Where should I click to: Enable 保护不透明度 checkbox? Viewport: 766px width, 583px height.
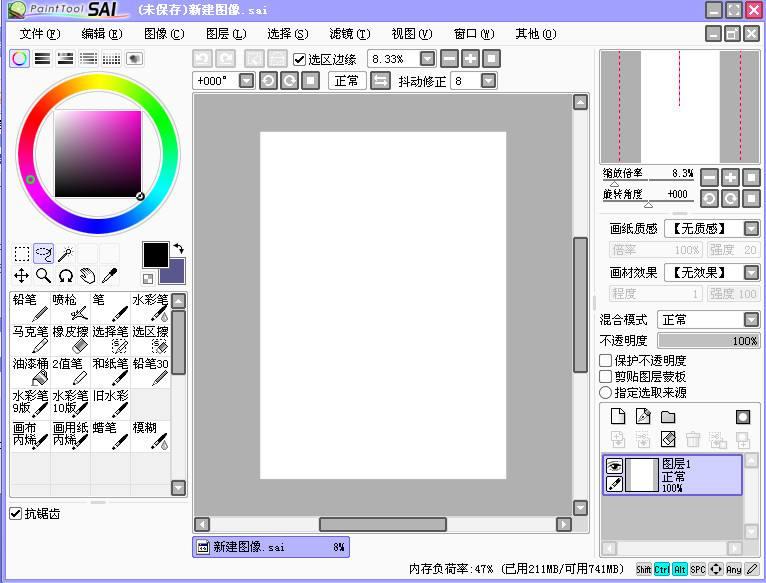[606, 360]
